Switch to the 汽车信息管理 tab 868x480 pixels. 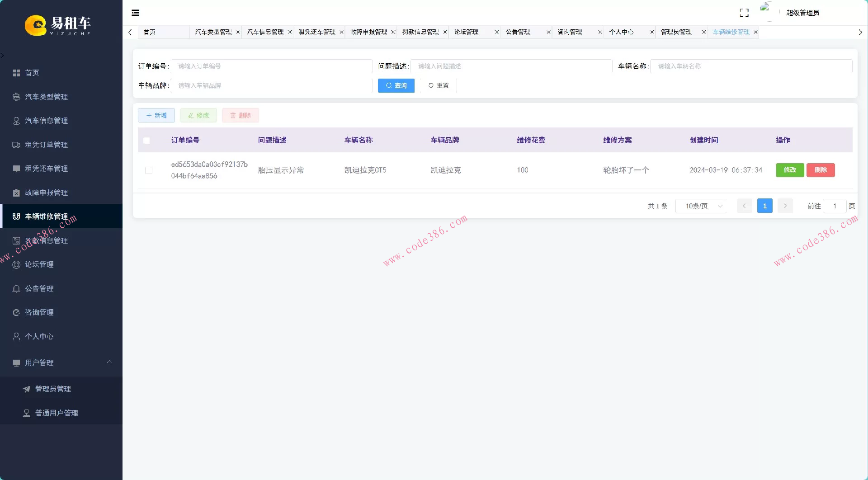tap(265, 32)
